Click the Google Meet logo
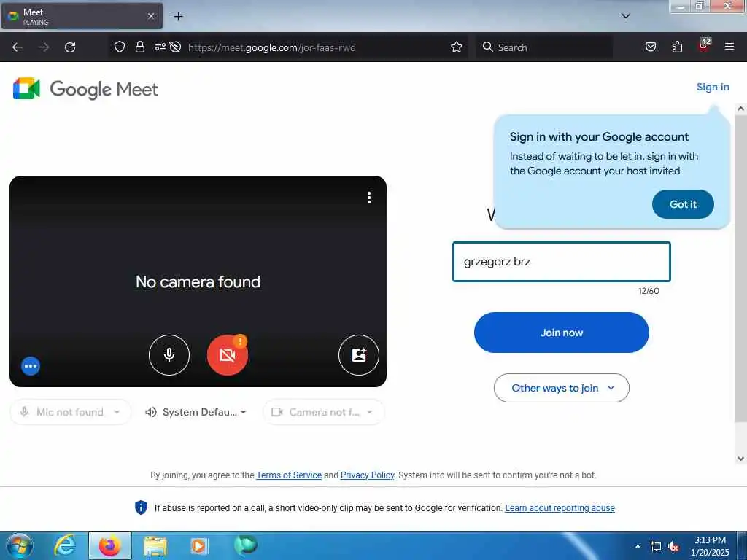 pos(85,89)
